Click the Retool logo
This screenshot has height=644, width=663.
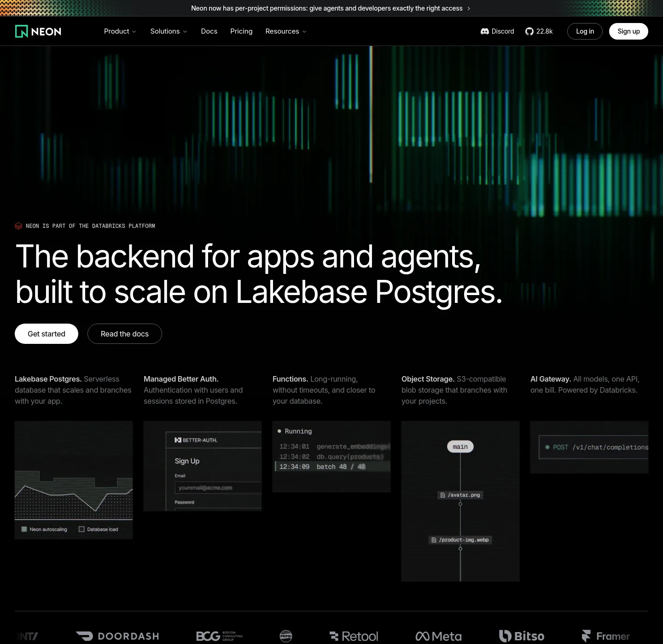[x=354, y=636]
